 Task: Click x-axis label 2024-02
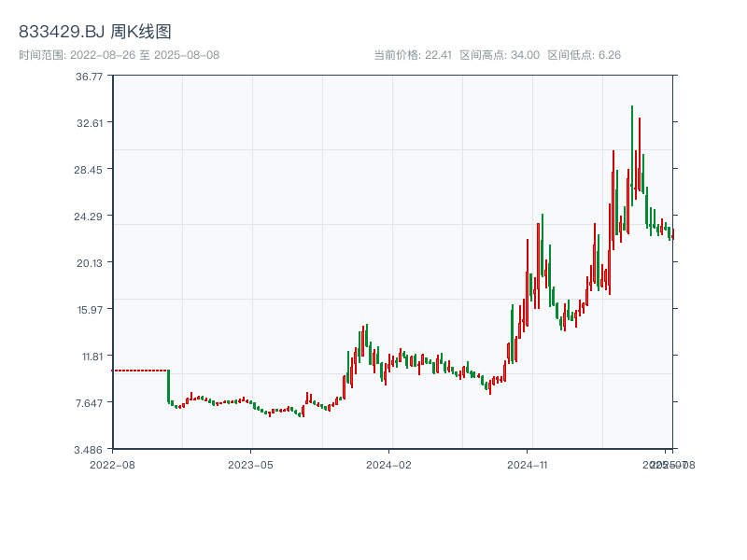tap(388, 465)
